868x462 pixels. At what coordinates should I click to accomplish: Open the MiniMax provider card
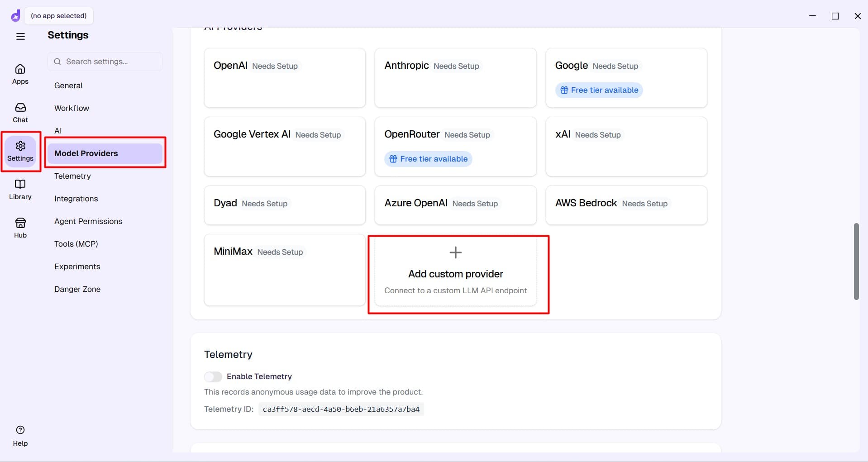[285, 270]
